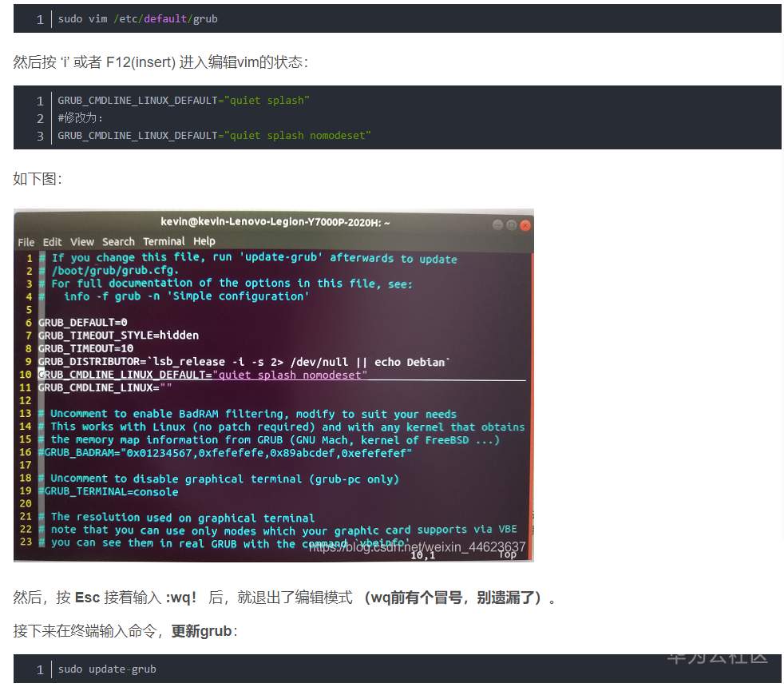
Task: Click vim line #GRUB_BADRAM
Action: pos(225,452)
